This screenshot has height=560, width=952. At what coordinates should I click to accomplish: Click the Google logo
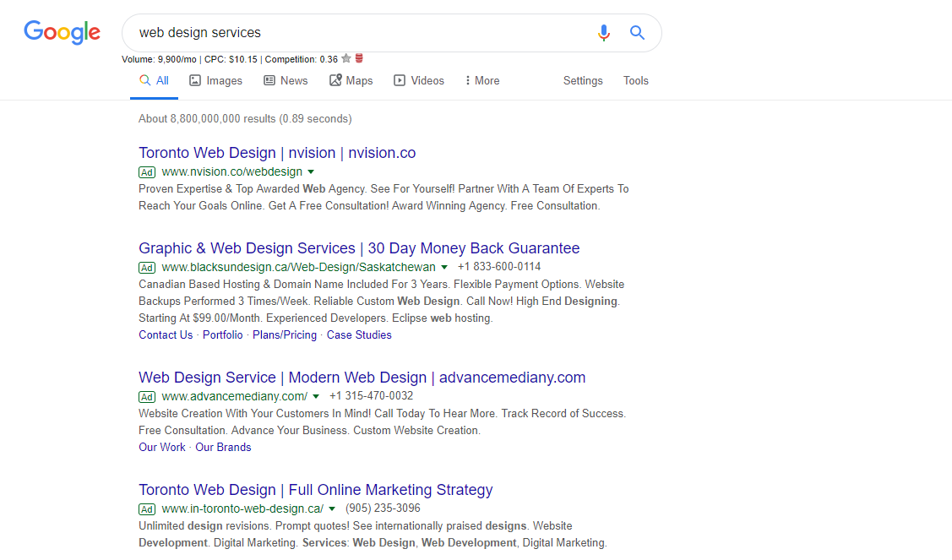click(62, 32)
